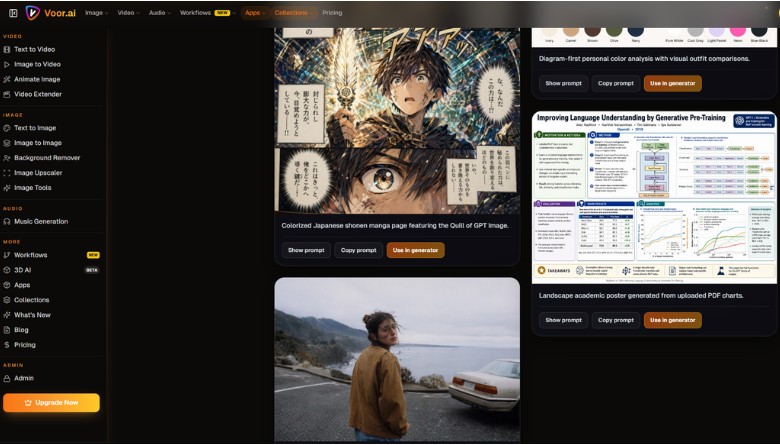
Task: Copy prompt for the academic poster card
Action: tap(616, 320)
